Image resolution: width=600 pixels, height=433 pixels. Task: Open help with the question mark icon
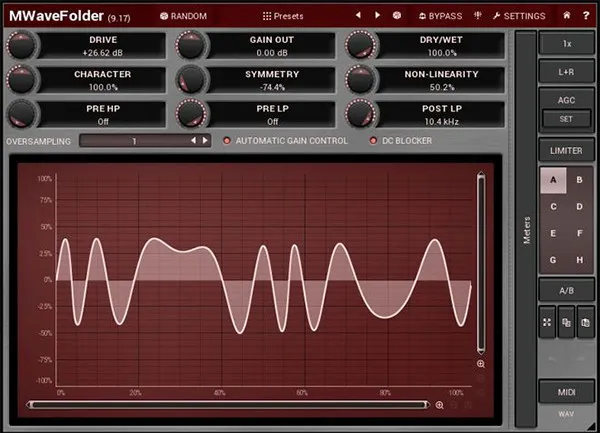click(586, 16)
